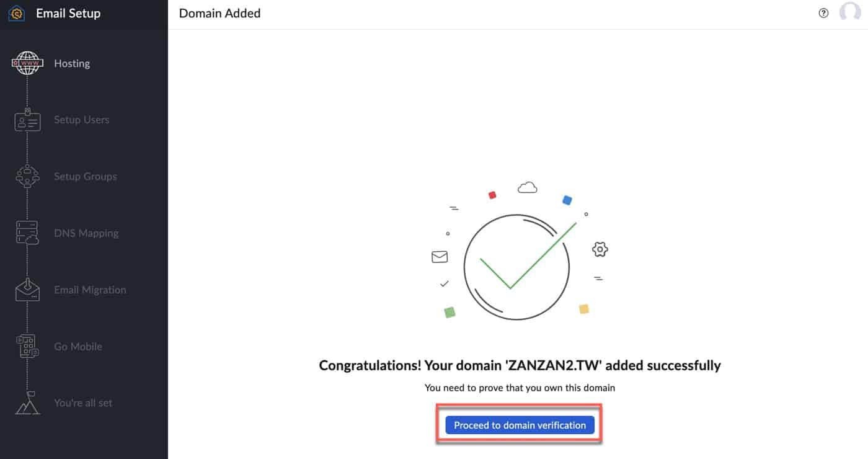The height and width of the screenshot is (459, 868).
Task: Open the Email Migration step label
Action: click(x=90, y=290)
